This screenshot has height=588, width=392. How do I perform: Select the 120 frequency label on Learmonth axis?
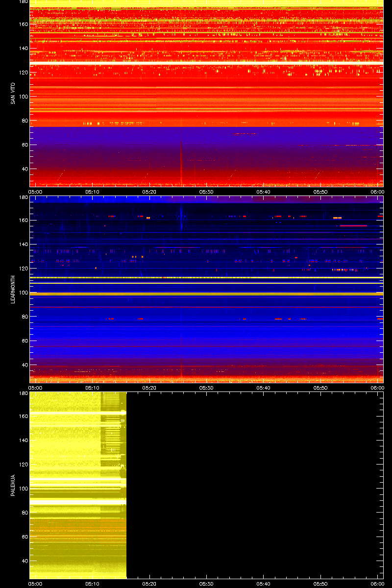23,269
